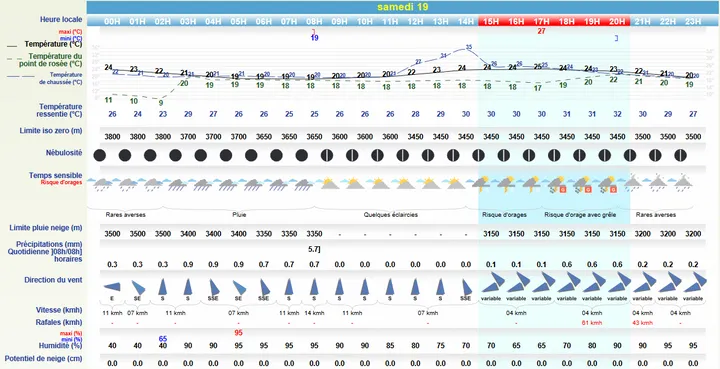Click the SE wind direction arrow at 01H

[138, 287]
